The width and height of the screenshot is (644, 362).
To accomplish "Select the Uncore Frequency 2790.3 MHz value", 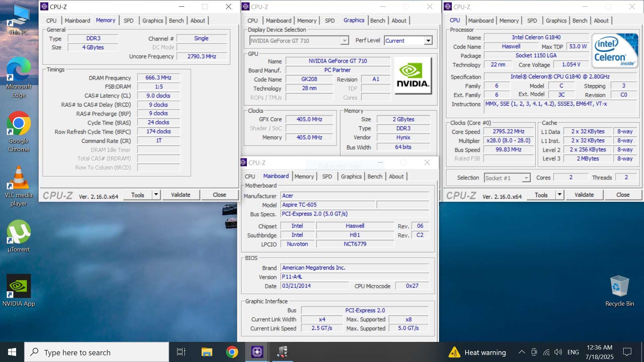I will (x=202, y=56).
